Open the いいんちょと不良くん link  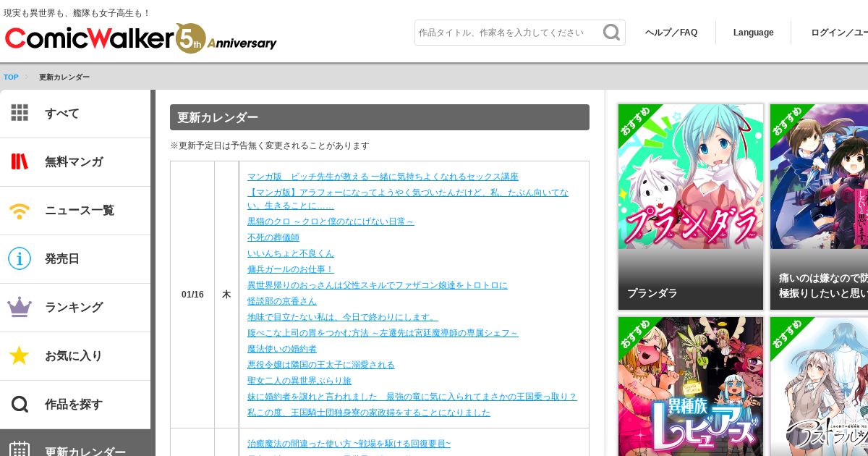291,253
